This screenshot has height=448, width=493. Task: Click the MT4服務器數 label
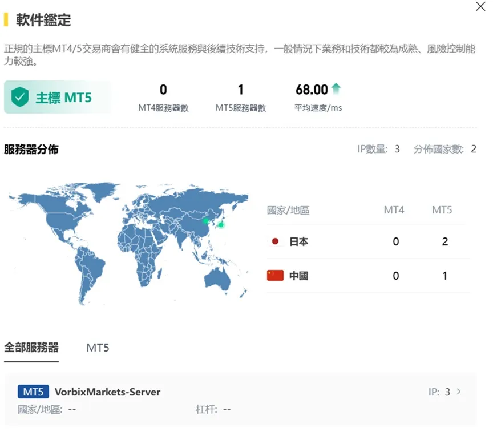click(164, 108)
